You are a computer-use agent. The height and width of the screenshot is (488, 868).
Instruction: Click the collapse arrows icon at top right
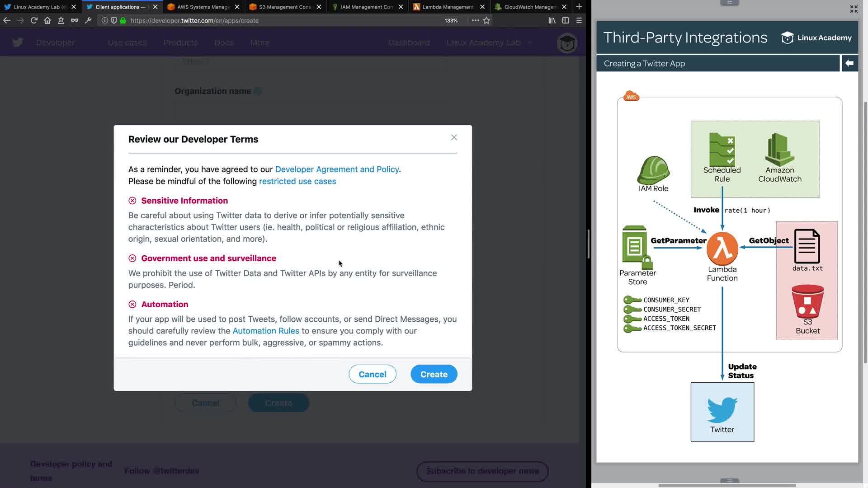pyautogui.click(x=854, y=9)
